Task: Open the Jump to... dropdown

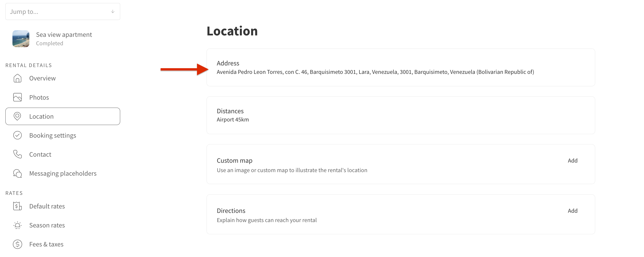Action: (62, 11)
